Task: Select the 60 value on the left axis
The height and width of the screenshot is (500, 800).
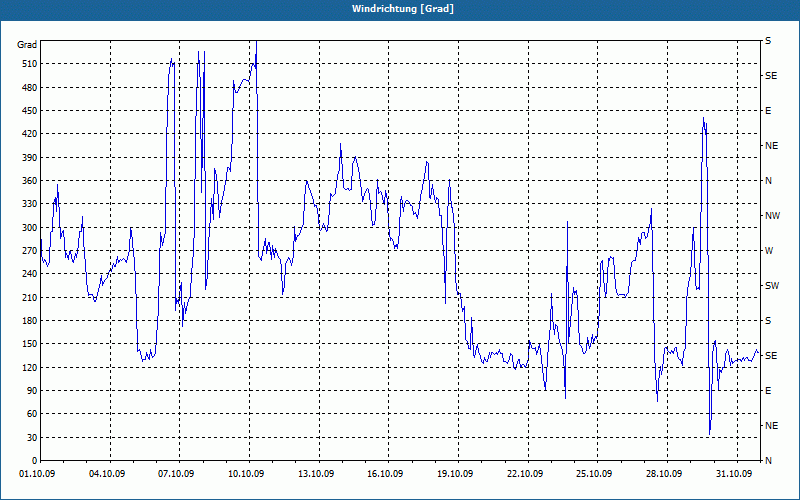Action: click(x=32, y=414)
